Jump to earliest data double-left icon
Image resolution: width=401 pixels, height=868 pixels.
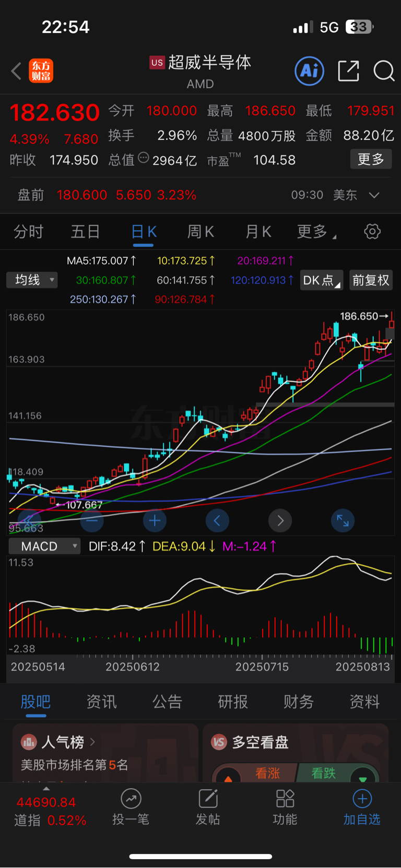[29, 520]
